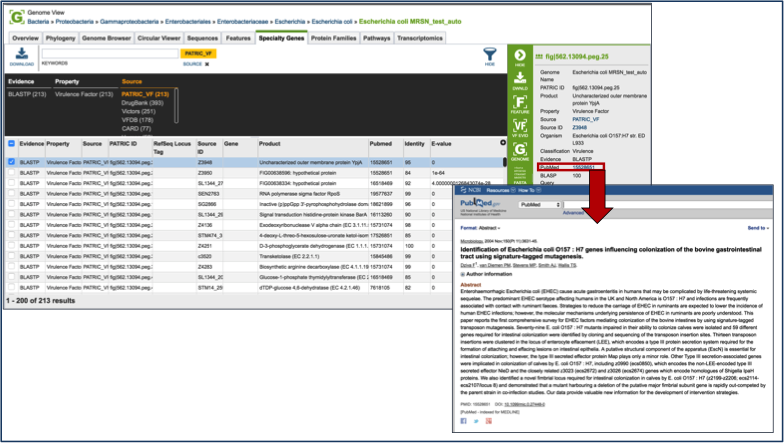Uncheck the row for outer membrane protein YpjA

(x=12, y=162)
